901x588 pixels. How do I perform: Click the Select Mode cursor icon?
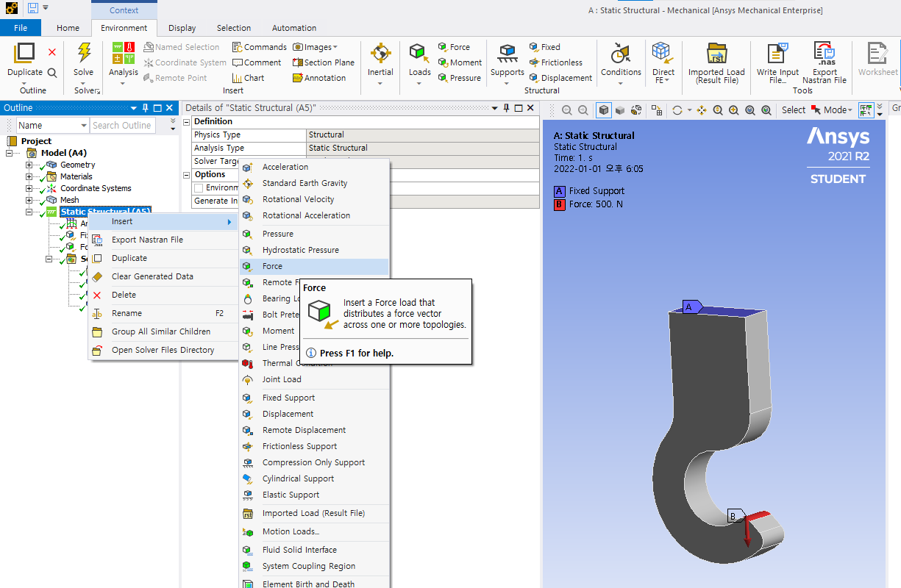[816, 110]
